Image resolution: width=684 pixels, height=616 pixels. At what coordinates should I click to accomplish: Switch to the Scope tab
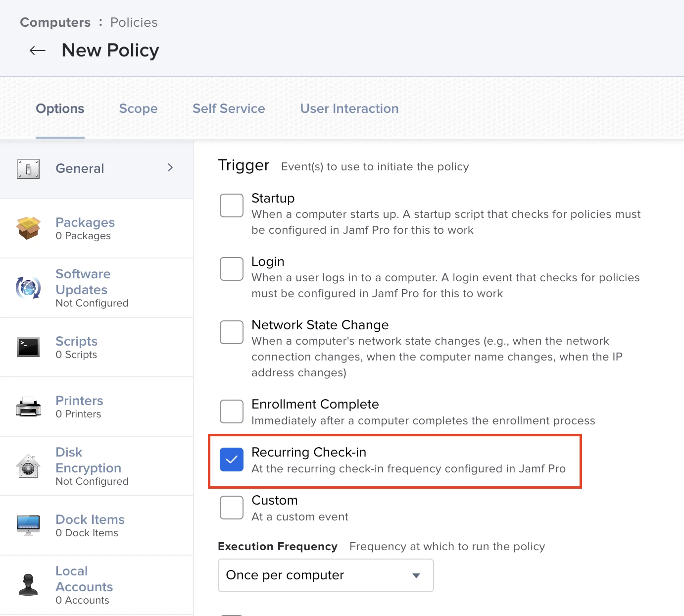[139, 108]
